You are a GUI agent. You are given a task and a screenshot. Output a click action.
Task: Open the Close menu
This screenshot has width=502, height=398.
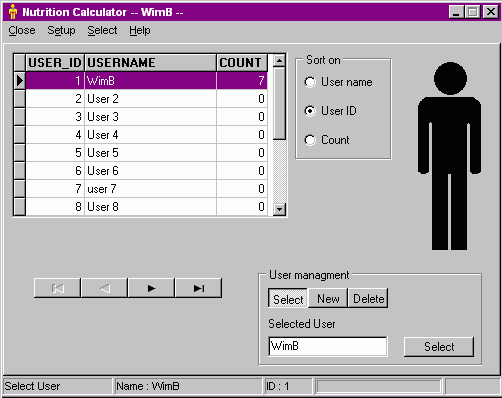(22, 30)
